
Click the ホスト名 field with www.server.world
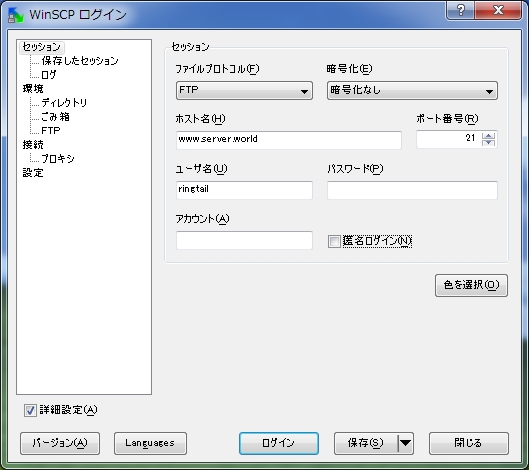point(288,140)
